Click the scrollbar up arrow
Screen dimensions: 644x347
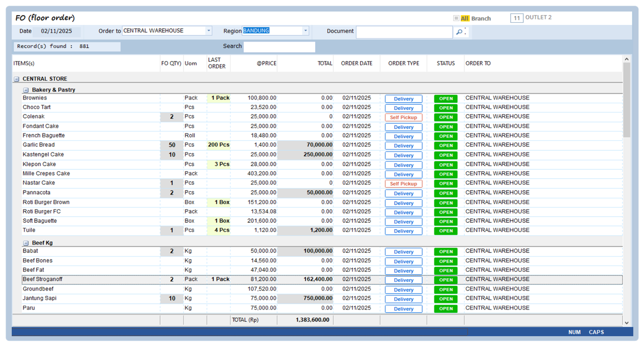(626, 59)
